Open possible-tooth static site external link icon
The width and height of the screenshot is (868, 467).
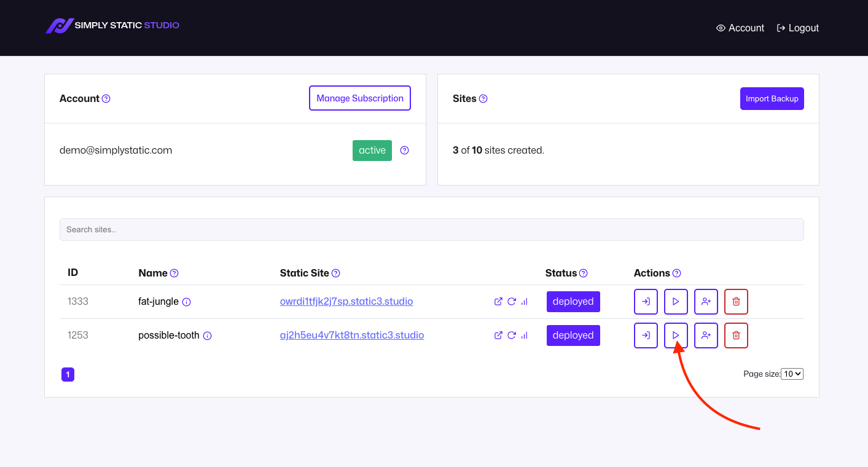pyautogui.click(x=498, y=336)
